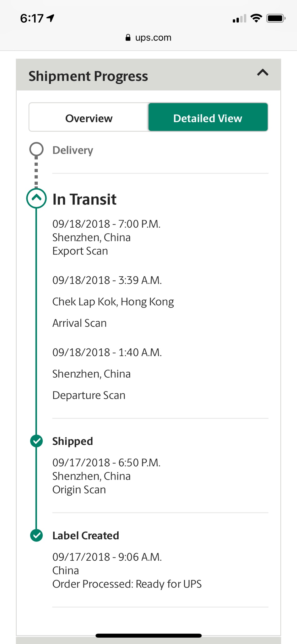
Task: Tap the ups.com address bar
Action: point(153,38)
